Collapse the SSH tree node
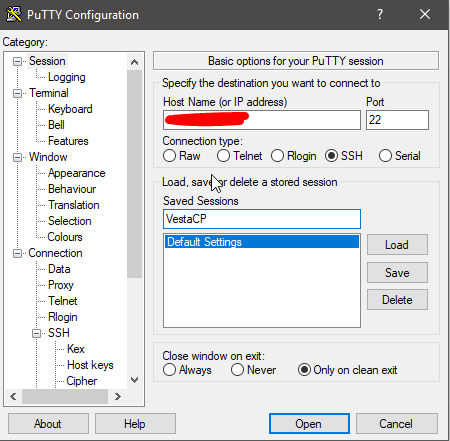 (36, 333)
